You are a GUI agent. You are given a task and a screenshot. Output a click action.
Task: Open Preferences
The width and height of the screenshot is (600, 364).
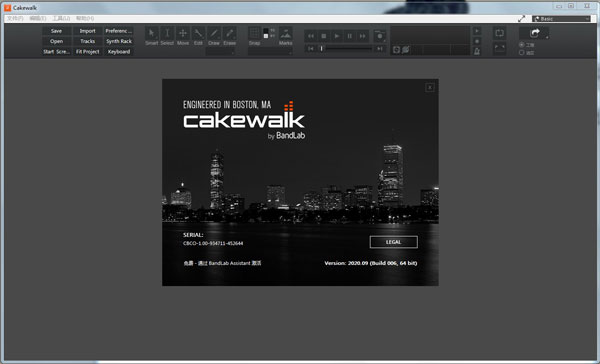[119, 31]
